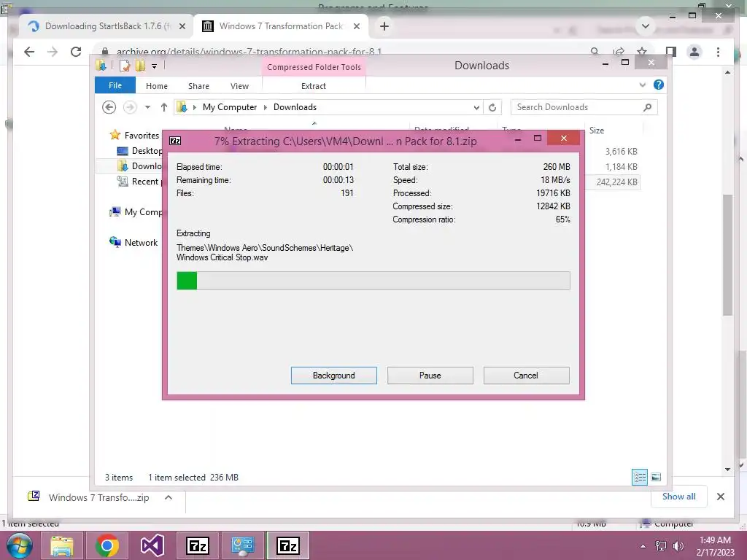The width and height of the screenshot is (747, 560).
Task: Go forward in Explorer navigation
Action: pyautogui.click(x=130, y=107)
